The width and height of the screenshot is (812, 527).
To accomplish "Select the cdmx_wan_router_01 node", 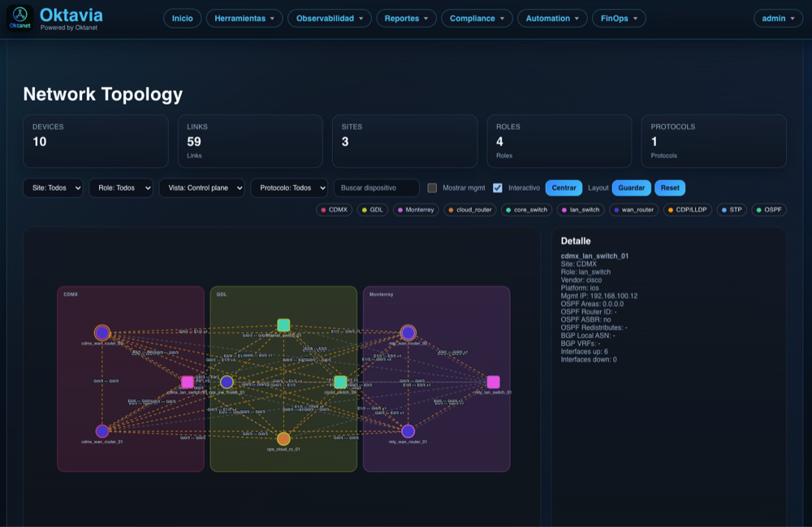I will [102, 431].
